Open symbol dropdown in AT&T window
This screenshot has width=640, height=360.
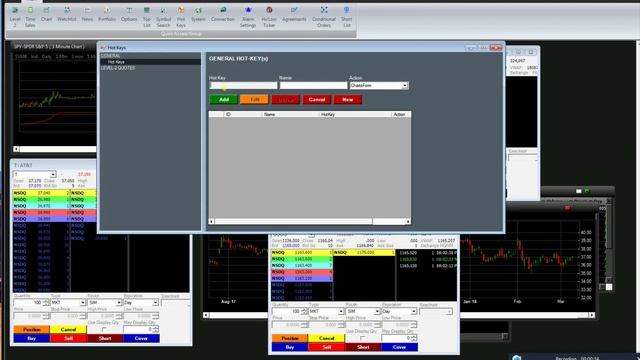tap(53, 175)
